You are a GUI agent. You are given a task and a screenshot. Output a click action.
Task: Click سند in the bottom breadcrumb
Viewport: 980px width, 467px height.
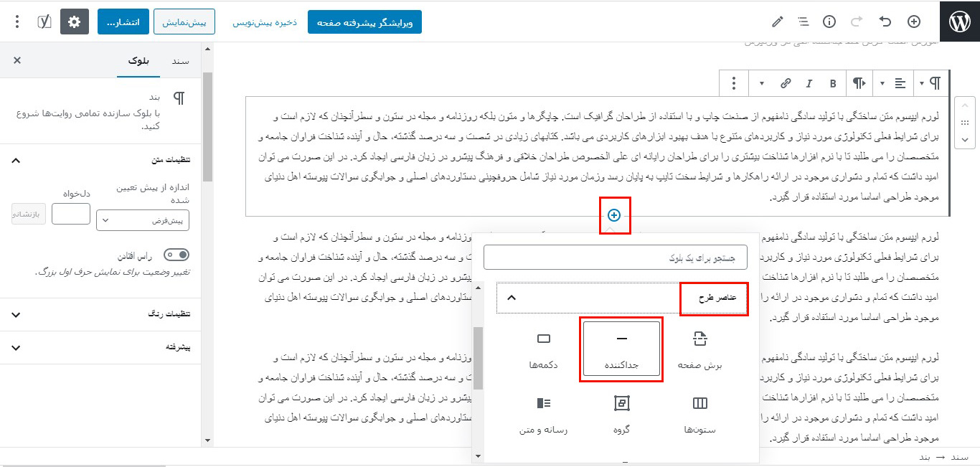tap(961, 457)
